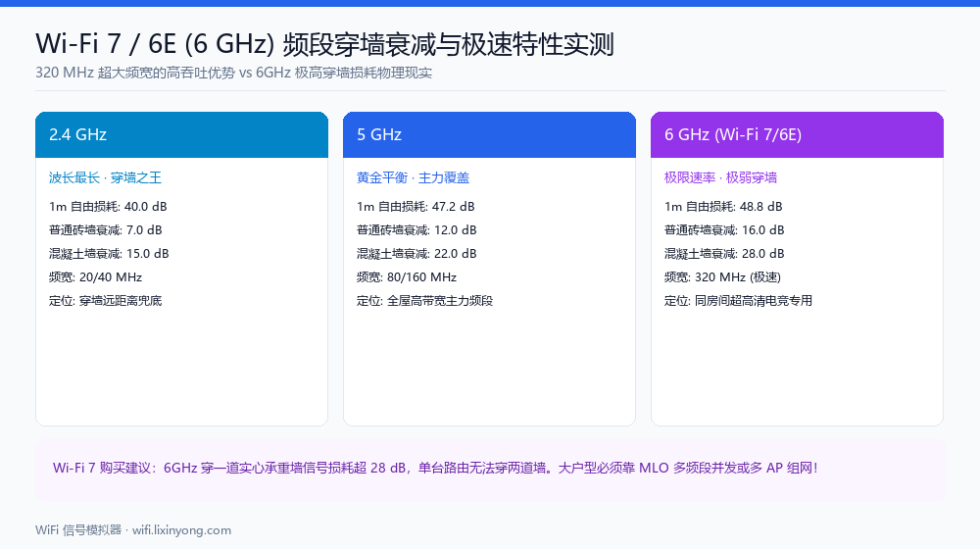Click the 频宽: 20/40 MHz line
The height and width of the screenshot is (549, 980).
pyautogui.click(x=96, y=277)
